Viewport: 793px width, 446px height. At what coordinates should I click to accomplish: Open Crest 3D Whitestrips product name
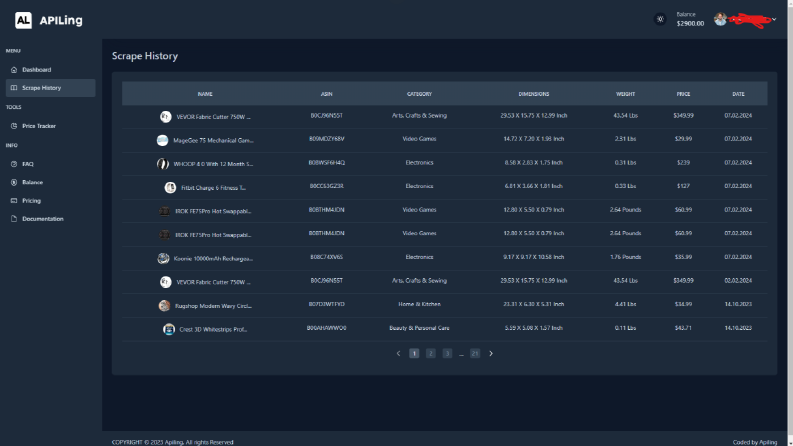pos(213,329)
